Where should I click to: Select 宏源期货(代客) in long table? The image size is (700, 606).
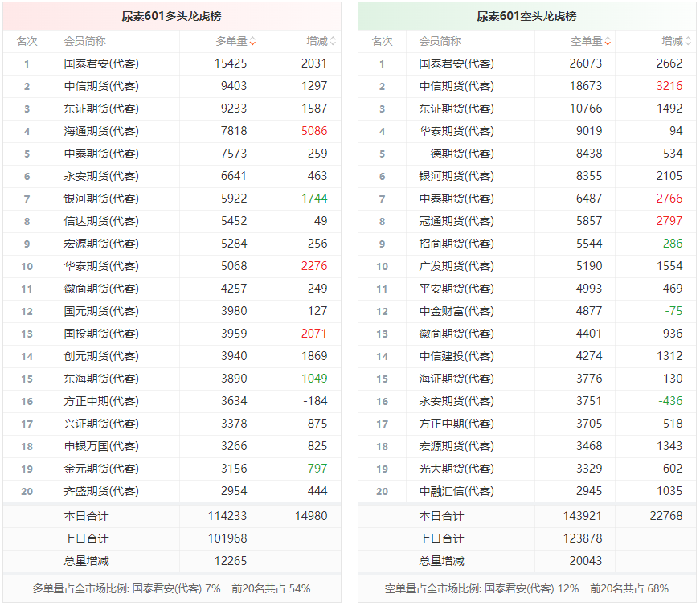101,244
